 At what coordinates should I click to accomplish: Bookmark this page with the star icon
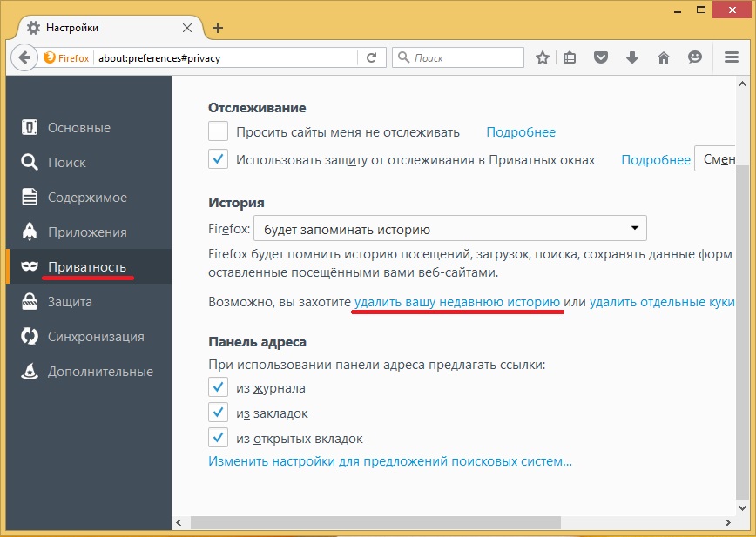[543, 57]
